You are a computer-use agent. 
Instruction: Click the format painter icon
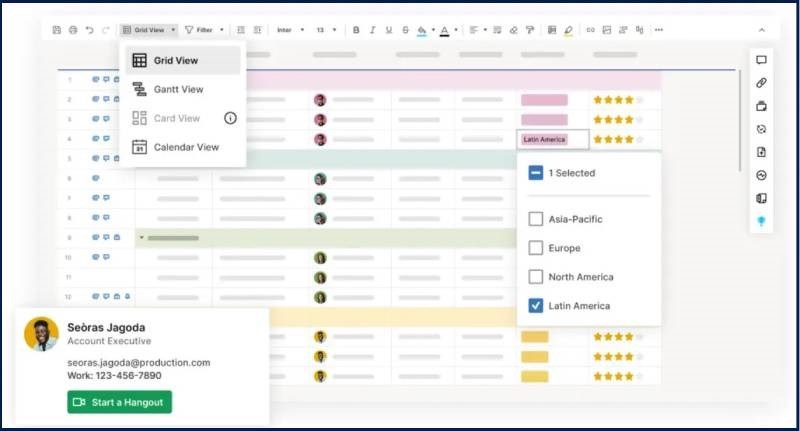coord(530,30)
